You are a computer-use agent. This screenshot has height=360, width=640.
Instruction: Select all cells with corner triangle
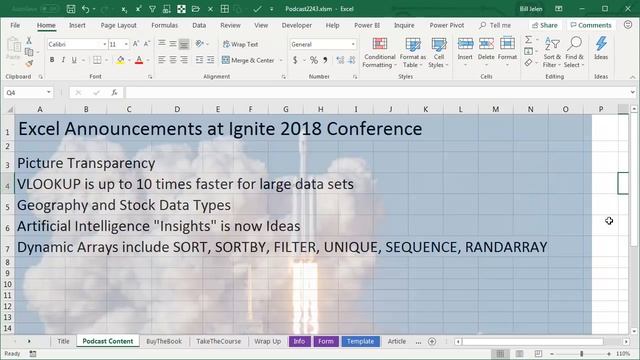click(9, 109)
